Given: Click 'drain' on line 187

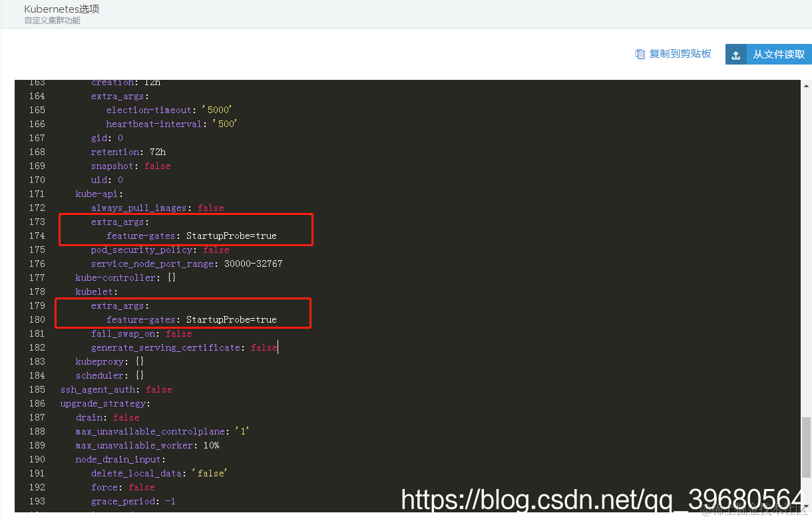Looking at the screenshot, I should [x=89, y=417].
